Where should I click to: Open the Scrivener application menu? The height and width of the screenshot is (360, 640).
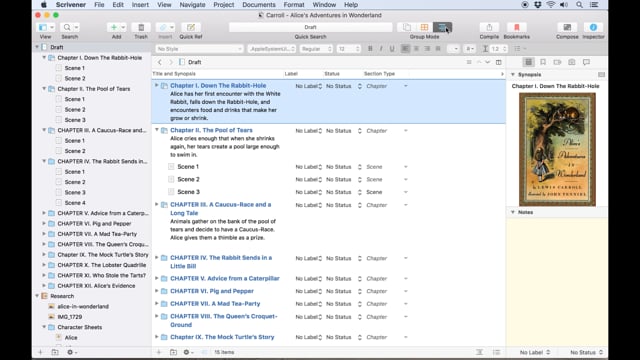coord(71,5)
